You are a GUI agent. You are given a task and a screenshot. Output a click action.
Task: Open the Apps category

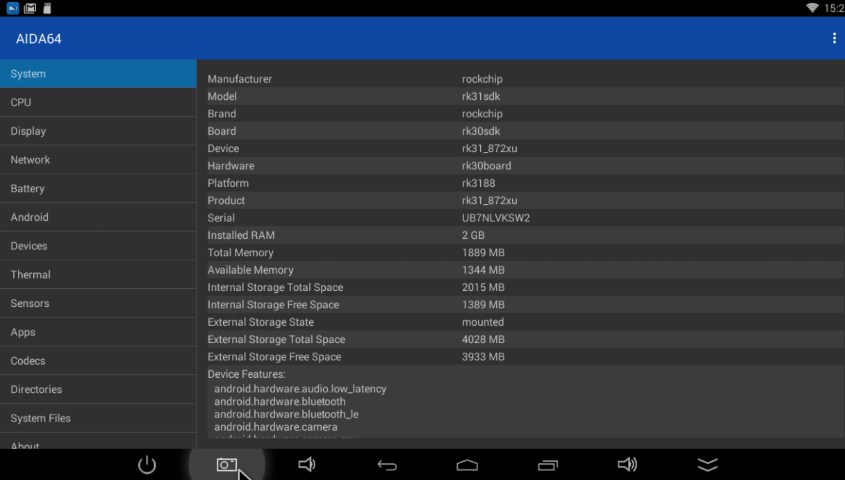[98, 332]
